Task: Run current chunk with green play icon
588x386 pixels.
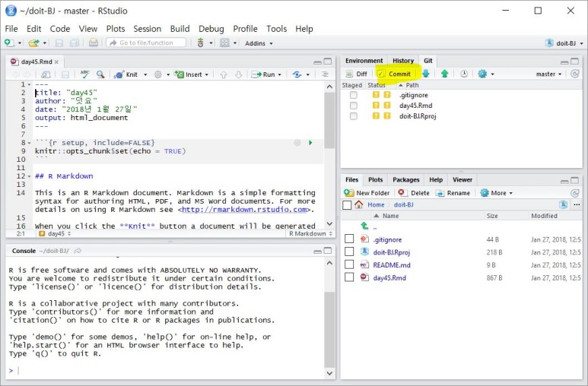Action: point(310,142)
